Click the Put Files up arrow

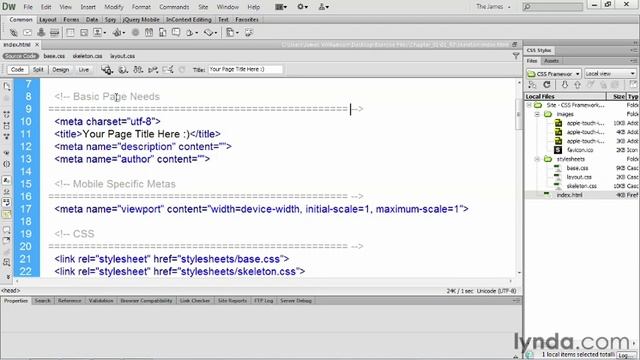pos(578,85)
